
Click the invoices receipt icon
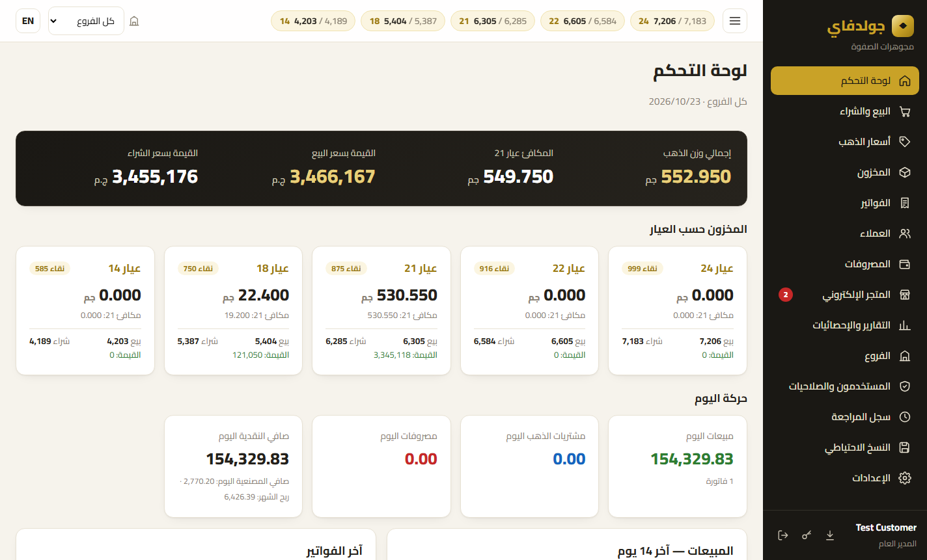coord(904,203)
